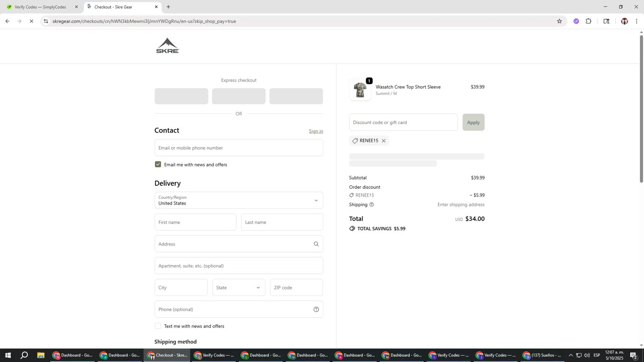
Task: Go back to the previous page
Action: pos(7,21)
